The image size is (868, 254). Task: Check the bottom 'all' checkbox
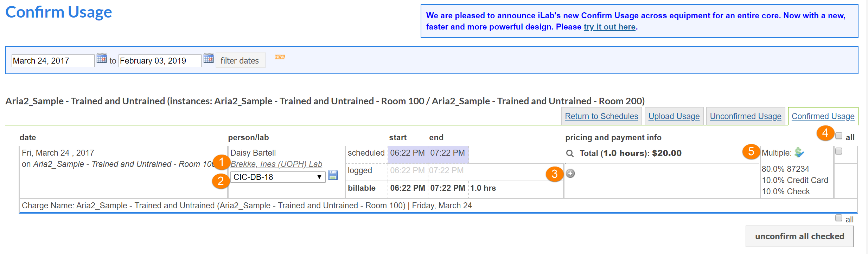pos(839,218)
